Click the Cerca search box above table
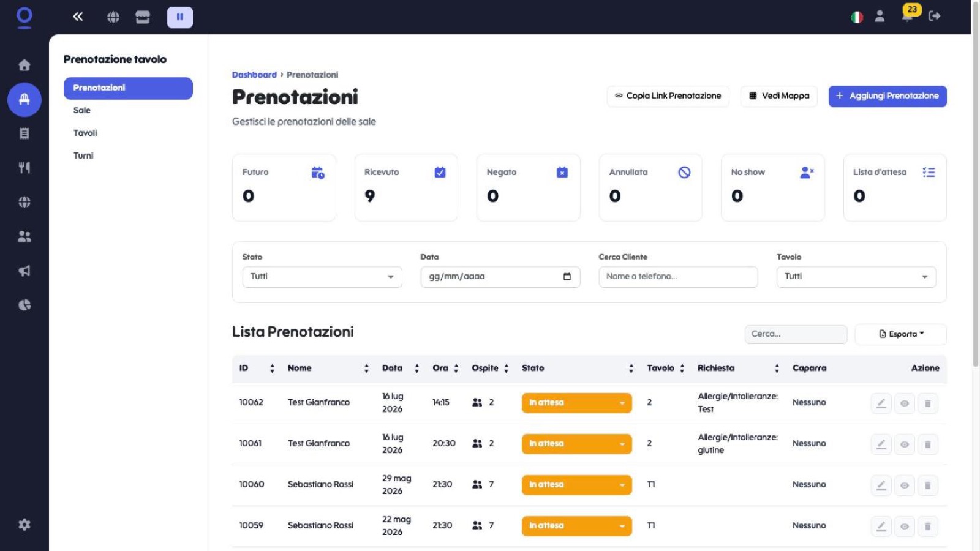The image size is (980, 551). coord(796,334)
